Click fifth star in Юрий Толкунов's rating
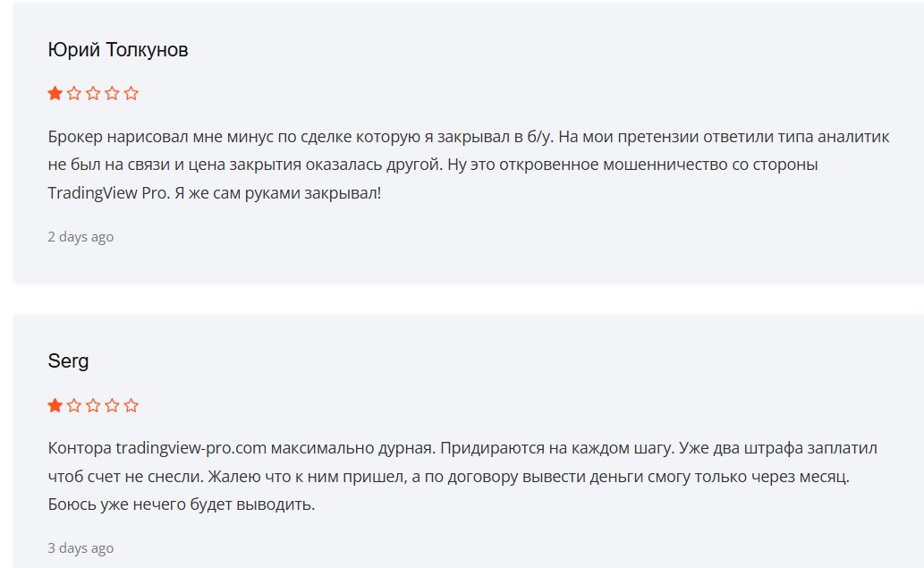The image size is (924, 568). click(x=131, y=93)
